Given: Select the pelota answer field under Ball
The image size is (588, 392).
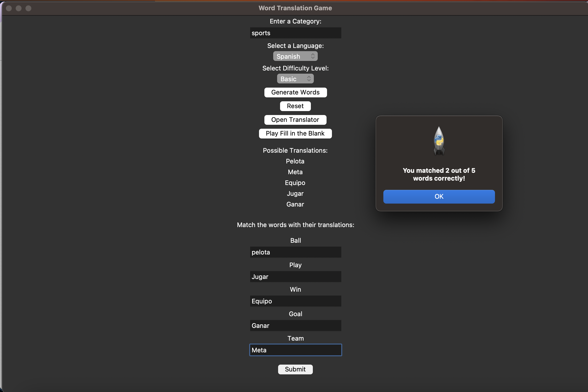Looking at the screenshot, I should coord(295,252).
